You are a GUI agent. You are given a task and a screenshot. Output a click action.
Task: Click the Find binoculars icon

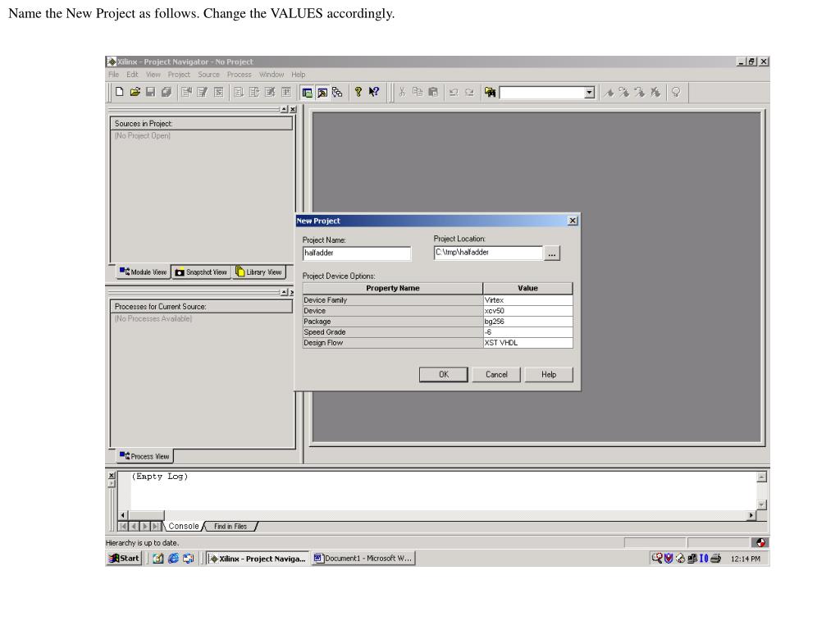tap(490, 92)
